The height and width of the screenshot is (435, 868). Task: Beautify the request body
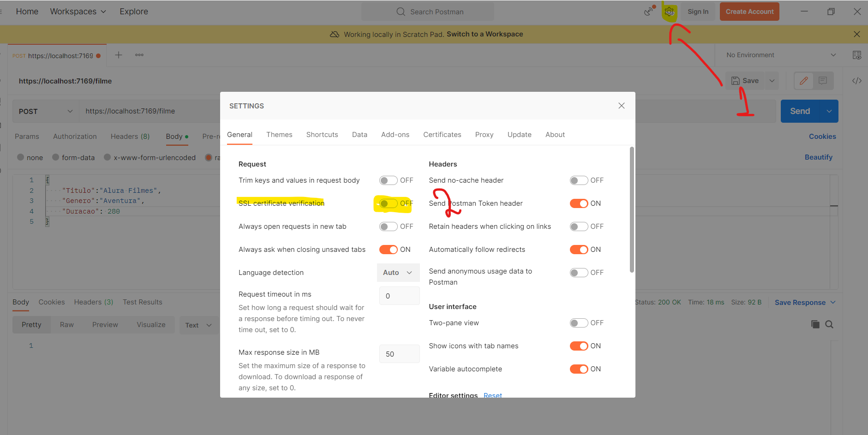(819, 157)
